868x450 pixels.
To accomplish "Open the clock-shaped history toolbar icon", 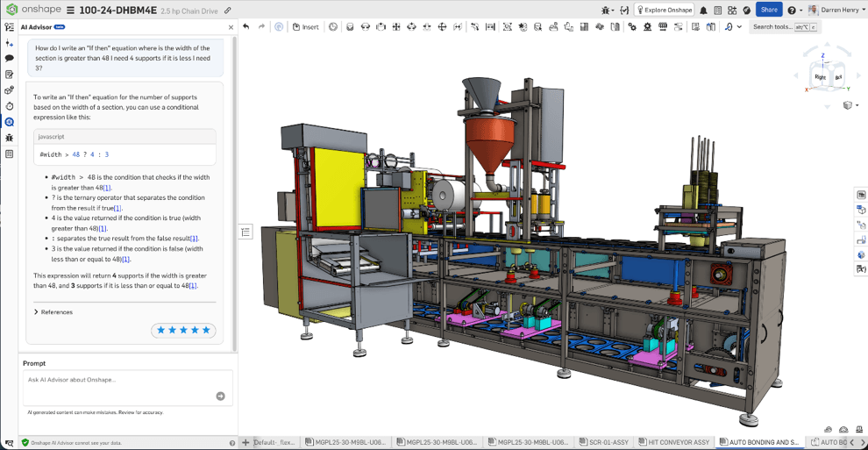I will 332,26.
